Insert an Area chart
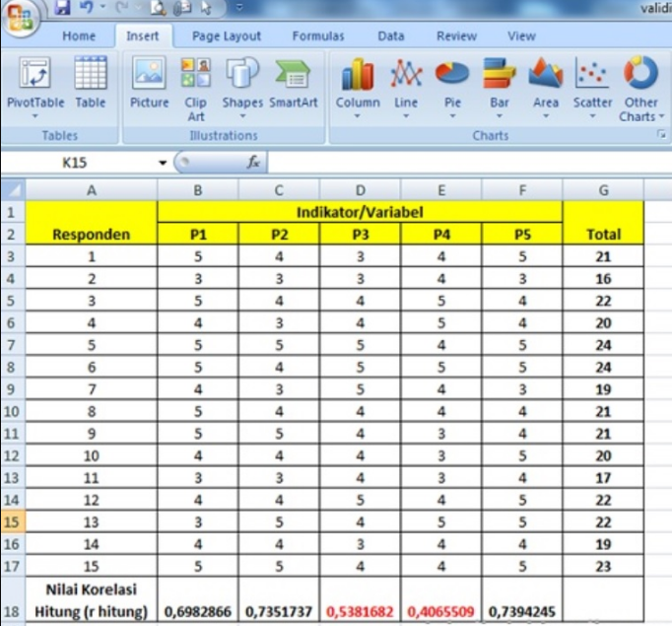Screen dimensions: 672x626 tap(546, 83)
